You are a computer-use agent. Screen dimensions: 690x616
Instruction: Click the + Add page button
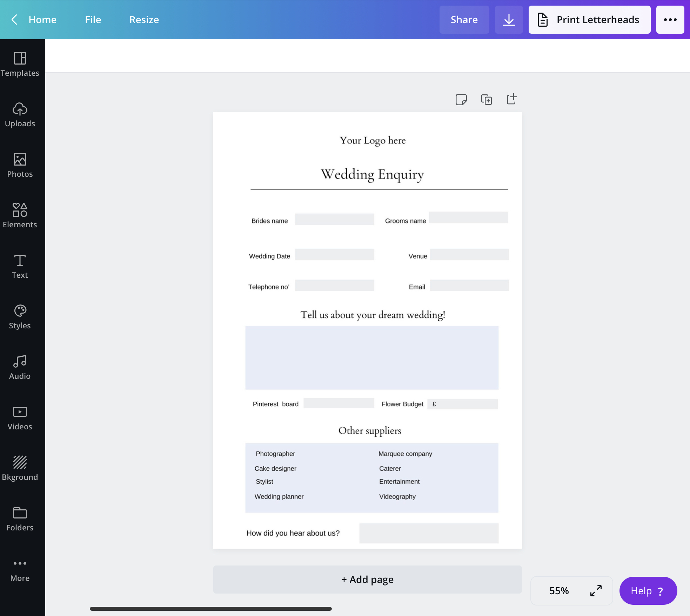coord(367,580)
